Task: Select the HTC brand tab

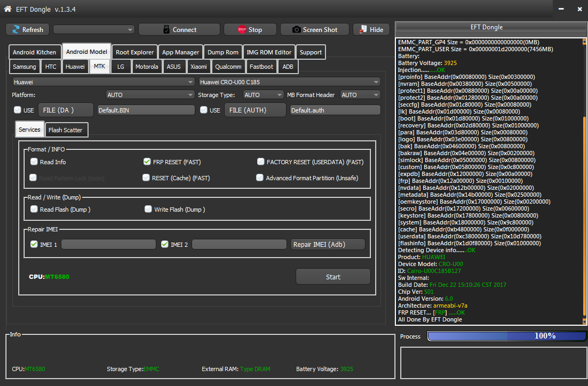Action: (x=51, y=67)
